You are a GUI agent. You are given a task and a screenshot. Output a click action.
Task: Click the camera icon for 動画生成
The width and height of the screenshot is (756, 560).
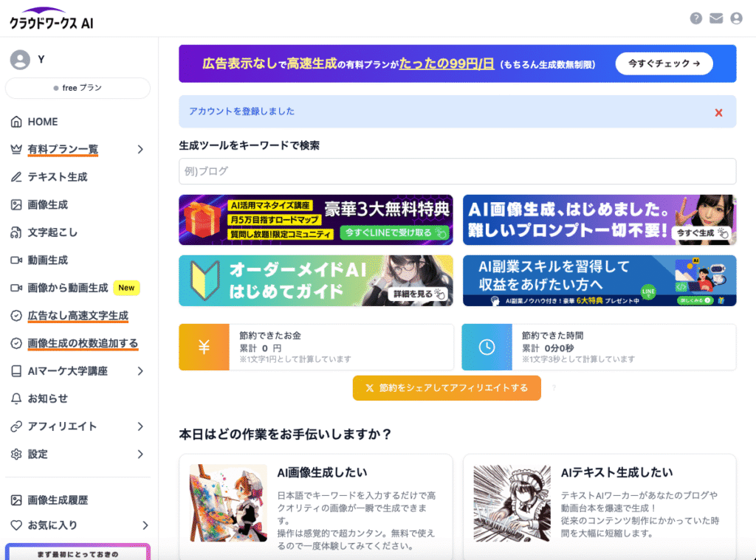pyautogui.click(x=16, y=260)
